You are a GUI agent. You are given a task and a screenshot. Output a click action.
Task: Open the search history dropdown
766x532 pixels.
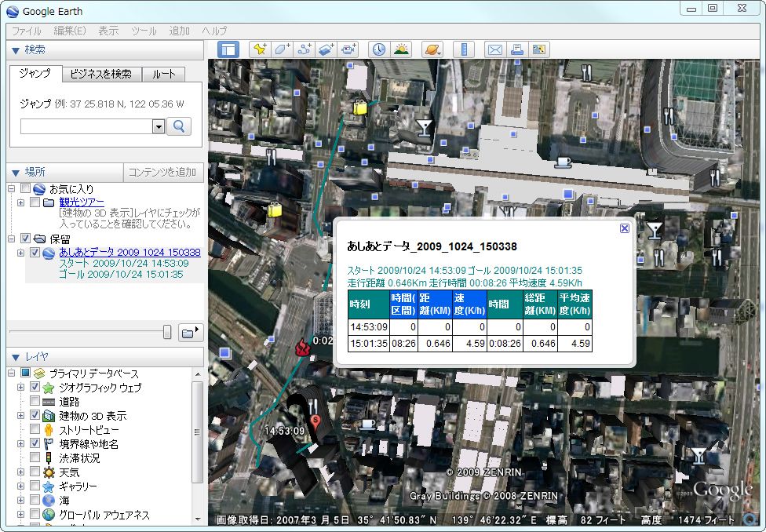coord(158,126)
